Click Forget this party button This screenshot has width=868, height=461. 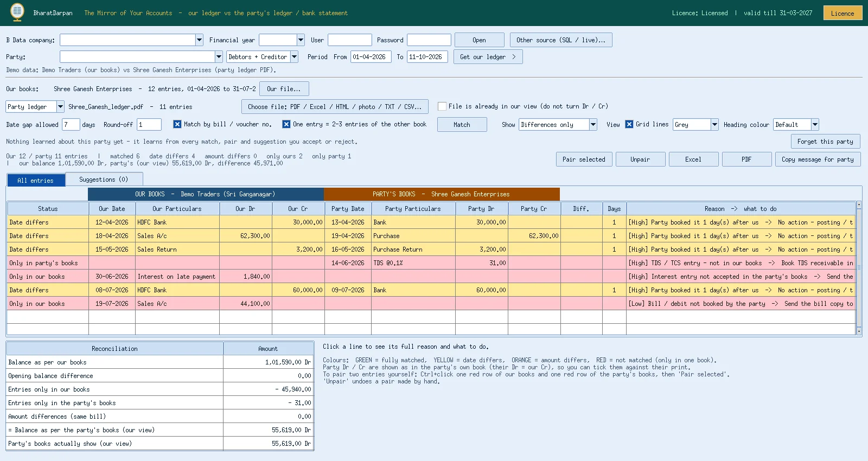pyautogui.click(x=825, y=142)
